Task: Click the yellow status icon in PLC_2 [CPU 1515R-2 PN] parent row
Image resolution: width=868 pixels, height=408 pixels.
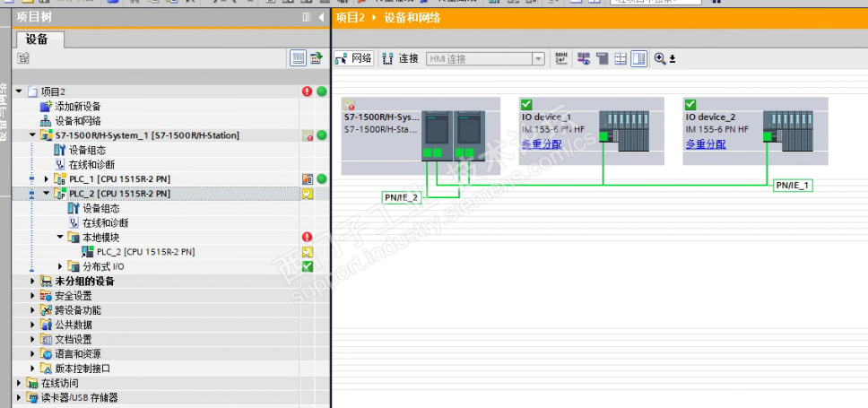Action: pos(308,194)
